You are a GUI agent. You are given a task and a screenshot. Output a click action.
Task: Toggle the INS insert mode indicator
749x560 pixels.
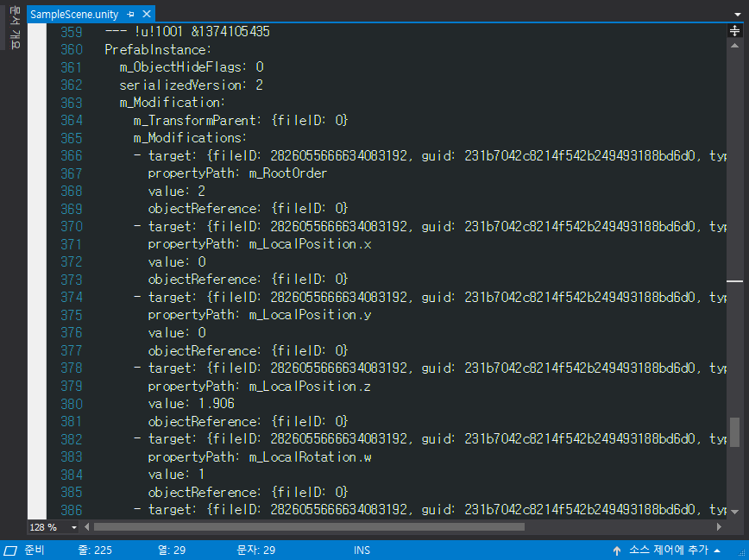tap(362, 551)
